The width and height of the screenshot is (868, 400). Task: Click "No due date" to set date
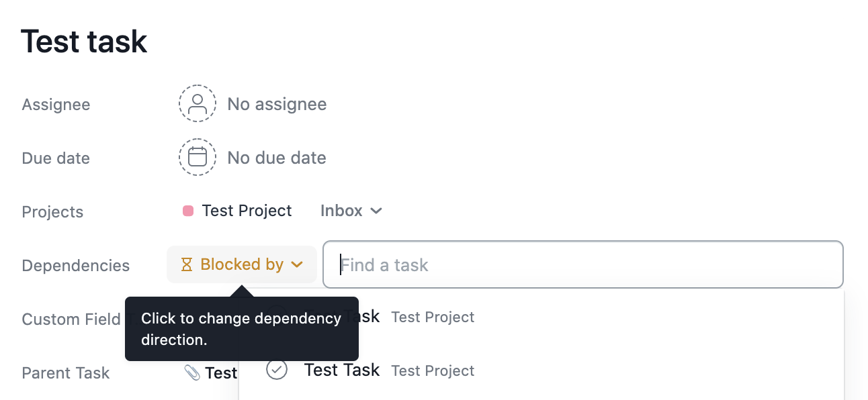[x=277, y=158]
